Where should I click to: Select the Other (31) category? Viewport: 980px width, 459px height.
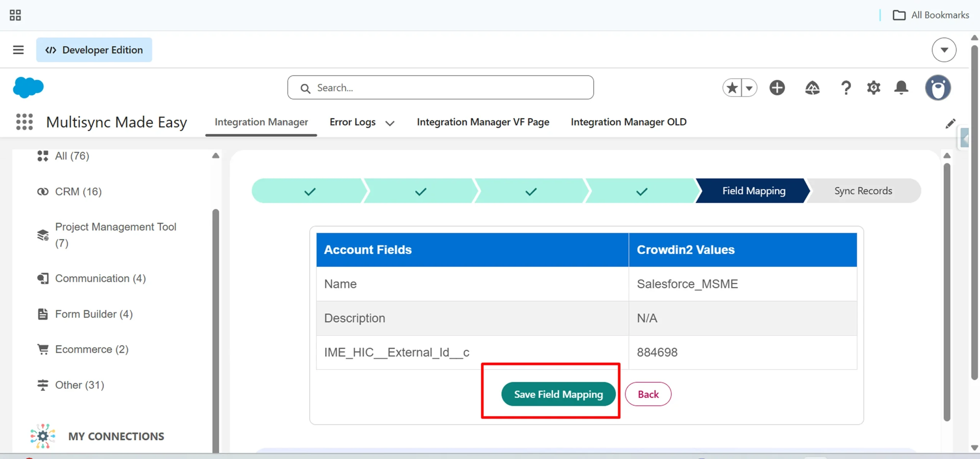pos(80,385)
